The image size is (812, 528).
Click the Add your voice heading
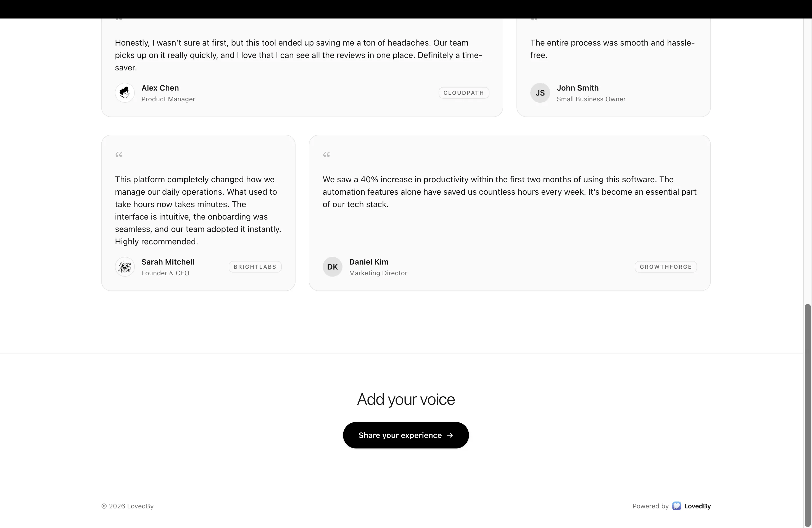[406, 399]
